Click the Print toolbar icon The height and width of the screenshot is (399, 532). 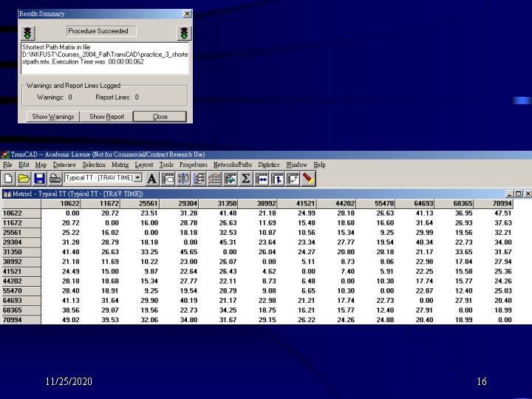pyautogui.click(x=55, y=179)
